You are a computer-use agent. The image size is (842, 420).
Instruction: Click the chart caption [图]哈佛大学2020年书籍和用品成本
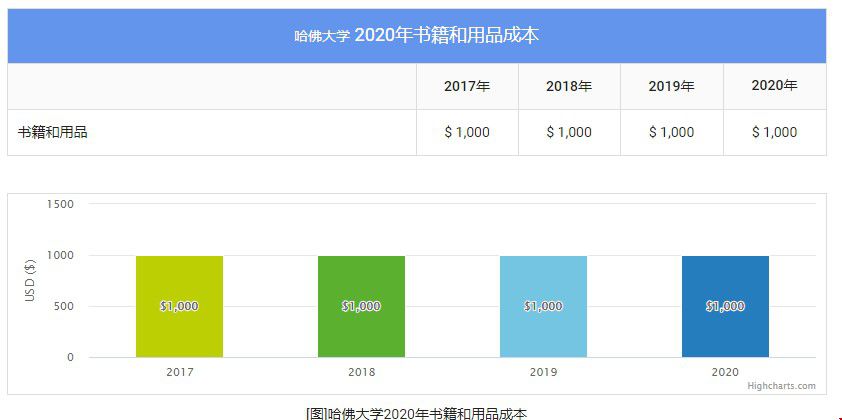417,413
